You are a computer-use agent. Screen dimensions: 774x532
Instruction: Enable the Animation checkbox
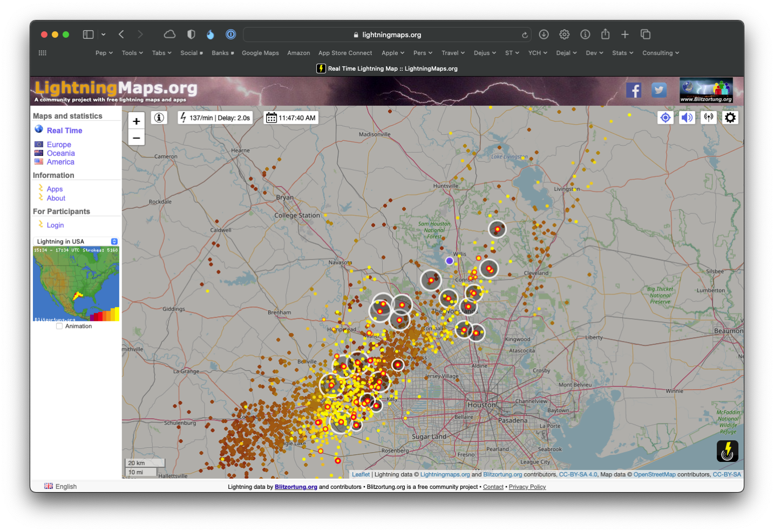pyautogui.click(x=59, y=326)
